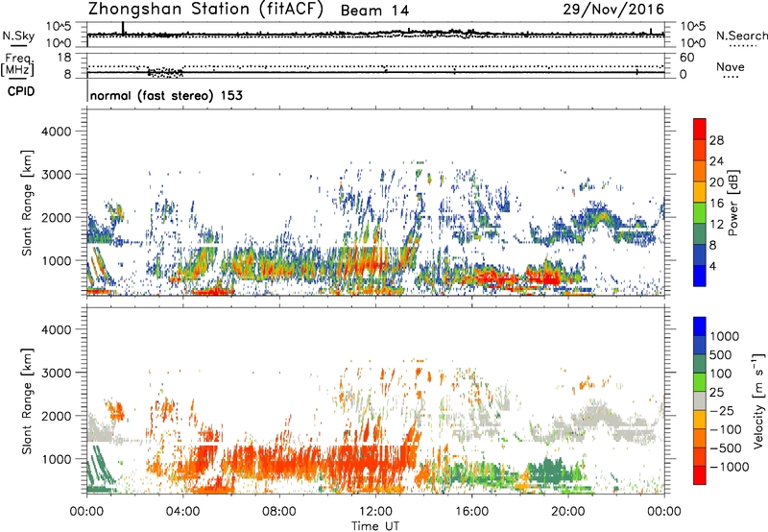Click the '16:00' time axis label
768x532 pixels.
coord(471,512)
